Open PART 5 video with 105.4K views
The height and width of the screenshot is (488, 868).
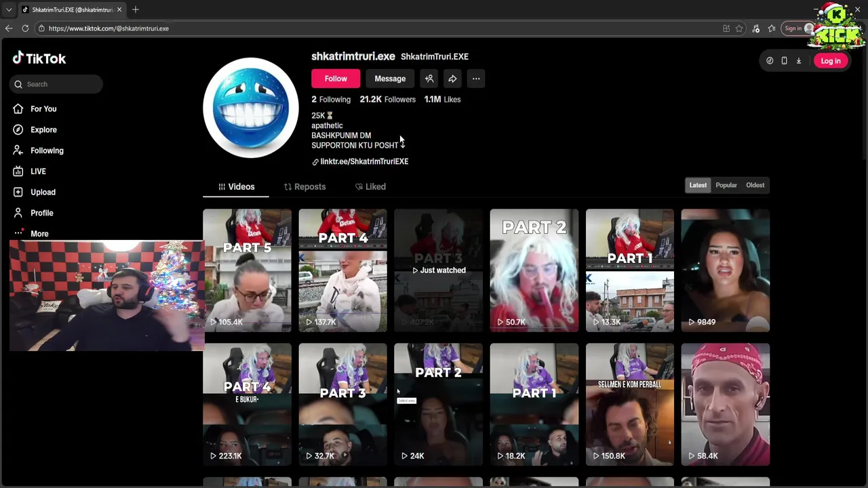pos(247,270)
